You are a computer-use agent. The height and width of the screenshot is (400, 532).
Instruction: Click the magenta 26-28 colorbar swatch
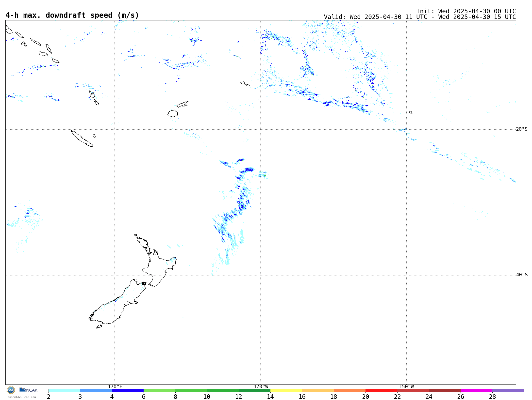click(x=476, y=391)
